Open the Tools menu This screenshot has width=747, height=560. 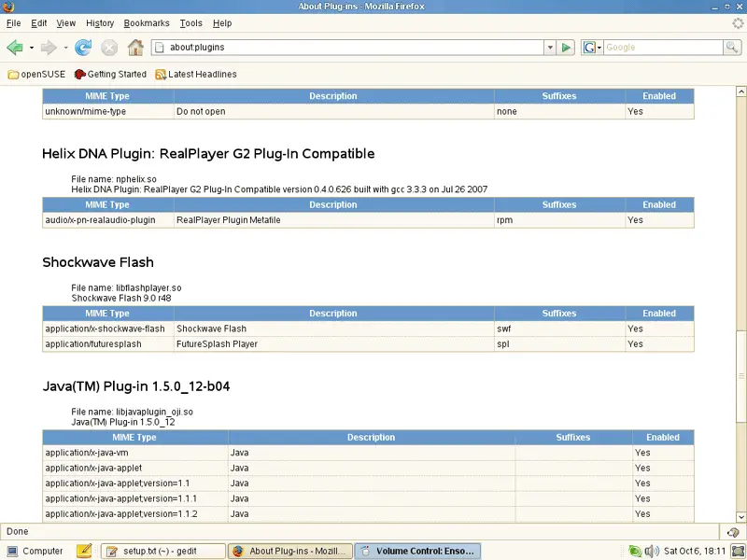point(190,22)
